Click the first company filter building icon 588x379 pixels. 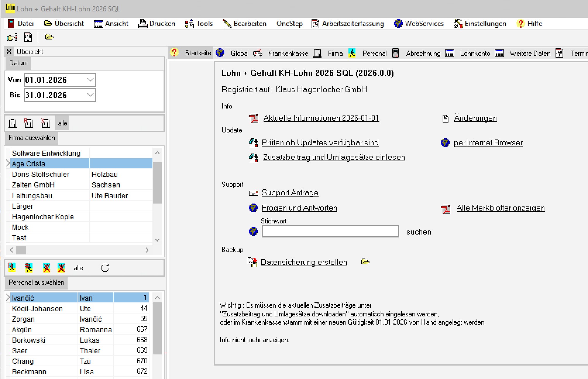tap(13, 123)
